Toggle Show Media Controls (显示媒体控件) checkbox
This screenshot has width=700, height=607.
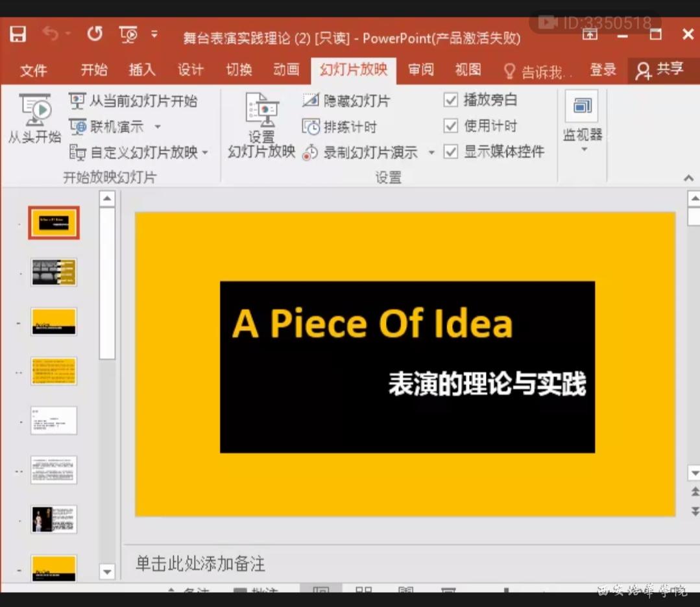451,152
